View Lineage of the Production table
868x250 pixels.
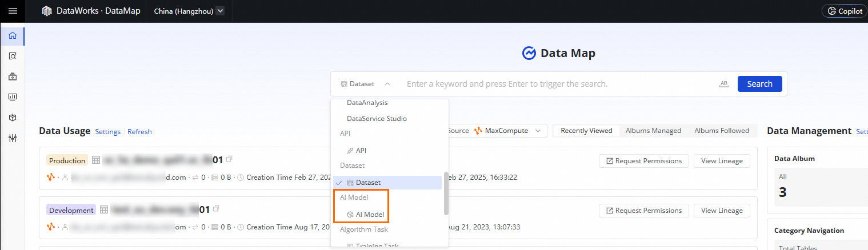coord(722,161)
